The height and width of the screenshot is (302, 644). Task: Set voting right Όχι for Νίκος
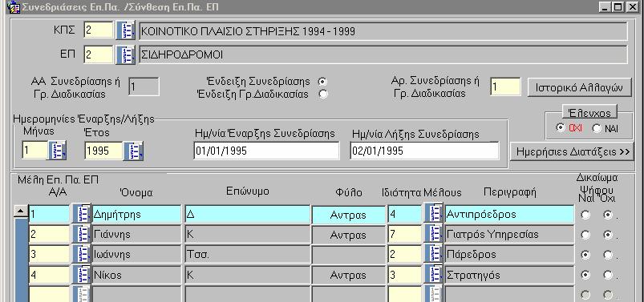[x=607, y=275]
